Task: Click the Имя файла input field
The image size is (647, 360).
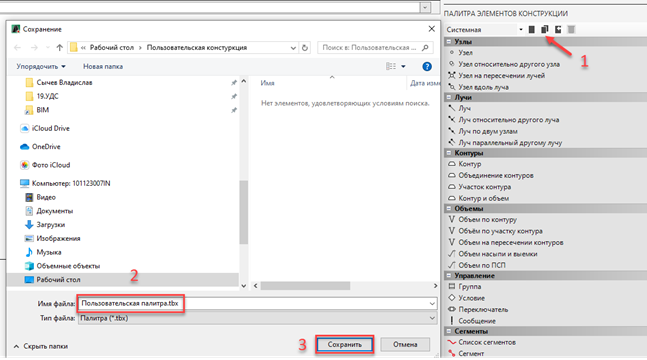Action: click(x=257, y=303)
